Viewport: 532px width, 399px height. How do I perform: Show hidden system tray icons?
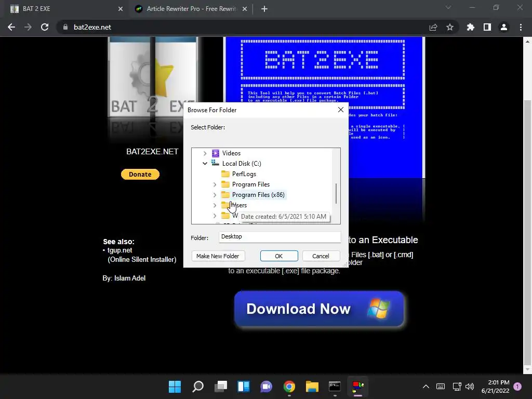point(426,387)
